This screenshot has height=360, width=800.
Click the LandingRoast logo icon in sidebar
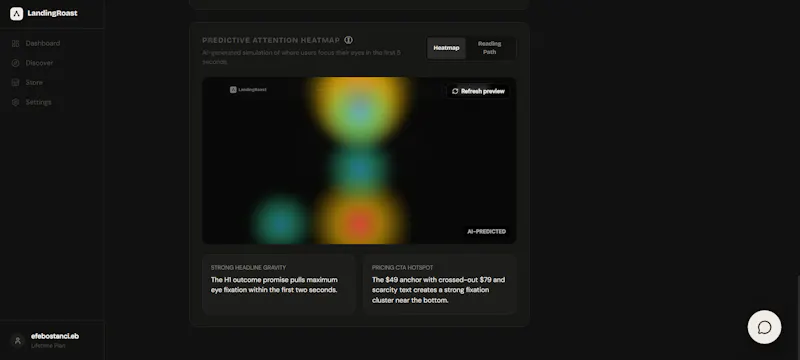pos(16,14)
